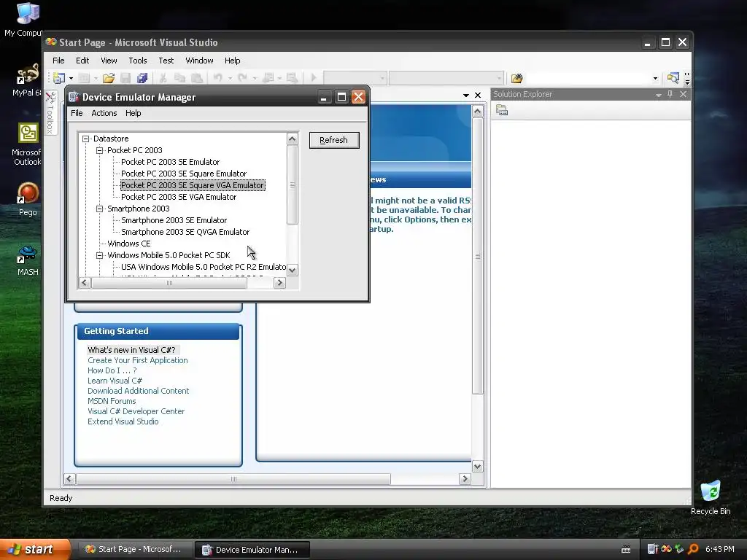The image size is (747, 560).
Task: Click the Start Debugging play icon
Action: (x=313, y=77)
